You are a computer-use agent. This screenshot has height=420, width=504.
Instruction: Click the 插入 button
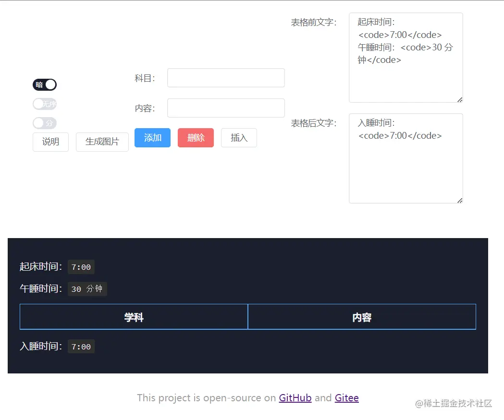coord(239,138)
